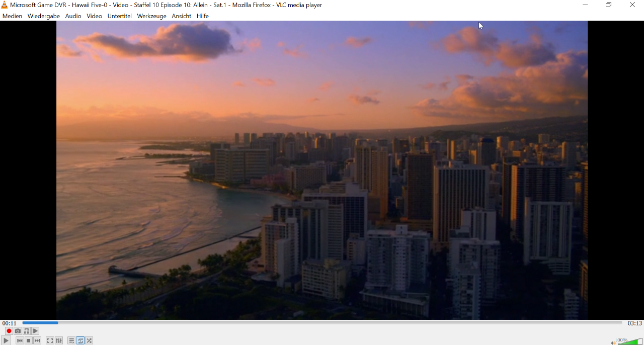Click the total duration 03:13 label
Viewport: 644px width, 345px height.
634,323
